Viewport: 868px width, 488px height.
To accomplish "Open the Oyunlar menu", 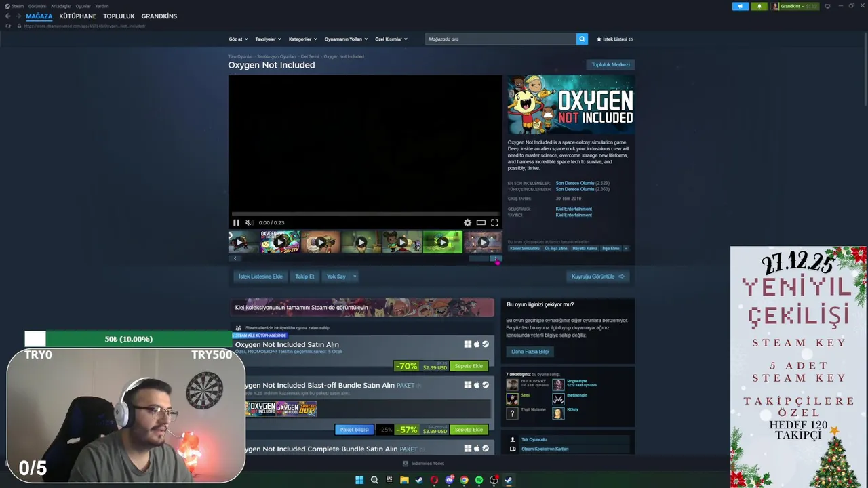I will pos(83,6).
